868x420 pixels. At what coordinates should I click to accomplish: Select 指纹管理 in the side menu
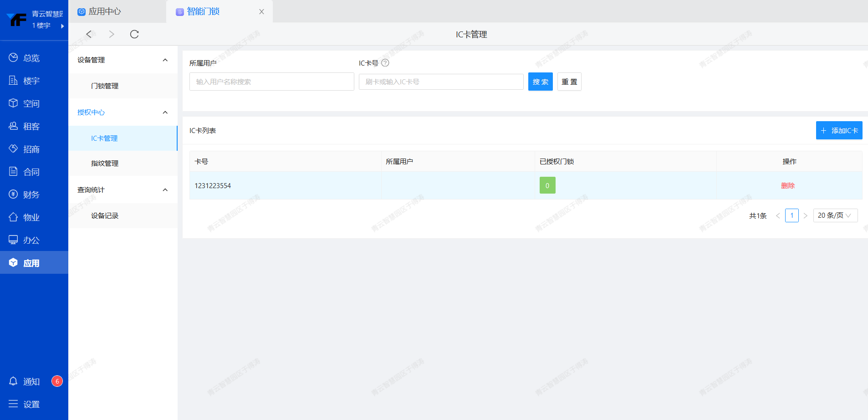105,164
